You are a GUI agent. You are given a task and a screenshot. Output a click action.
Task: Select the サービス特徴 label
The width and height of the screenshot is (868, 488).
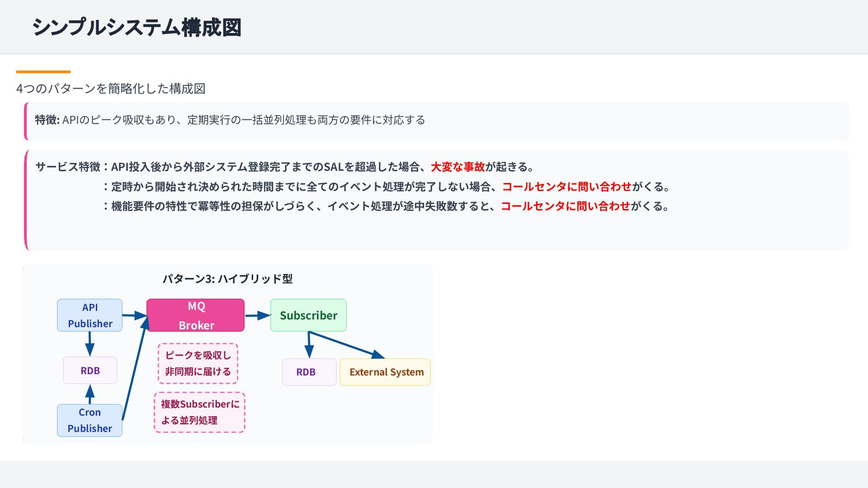(68, 167)
